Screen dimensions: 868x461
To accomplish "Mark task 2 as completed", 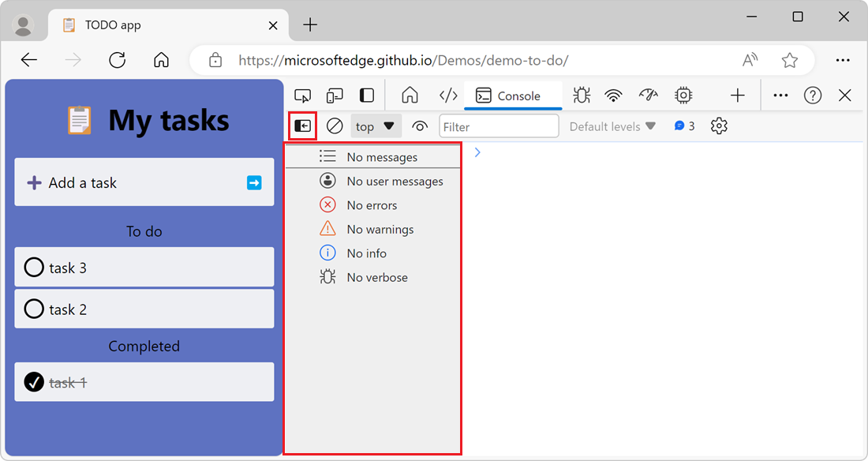I will (34, 309).
